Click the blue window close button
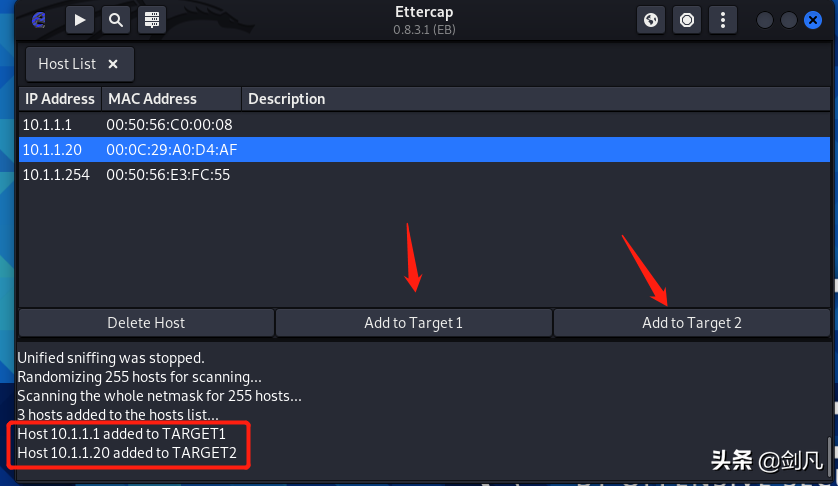Screen dimensions: 838x486 coord(813,20)
